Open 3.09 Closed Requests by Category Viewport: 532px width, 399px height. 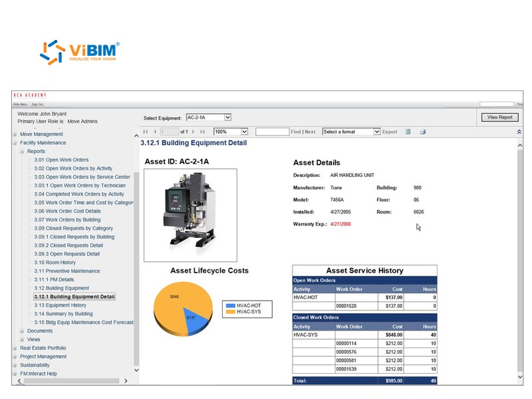74,228
